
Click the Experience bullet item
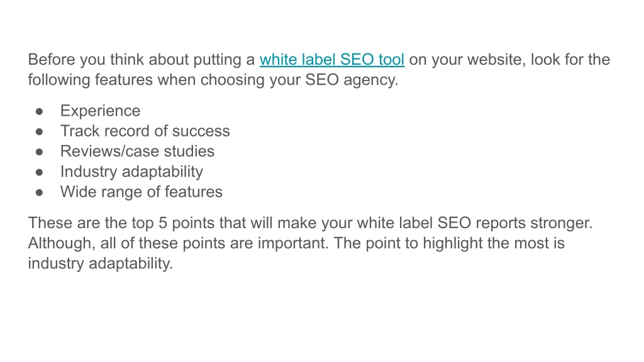pos(100,111)
